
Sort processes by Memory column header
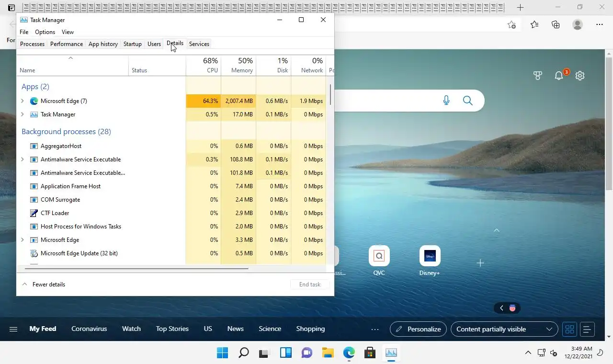[x=238, y=65]
